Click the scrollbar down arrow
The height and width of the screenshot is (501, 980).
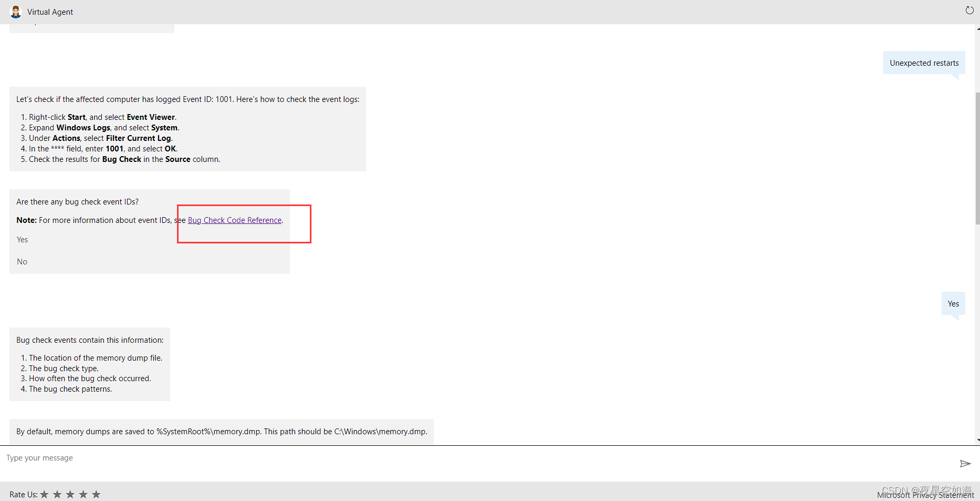click(977, 440)
